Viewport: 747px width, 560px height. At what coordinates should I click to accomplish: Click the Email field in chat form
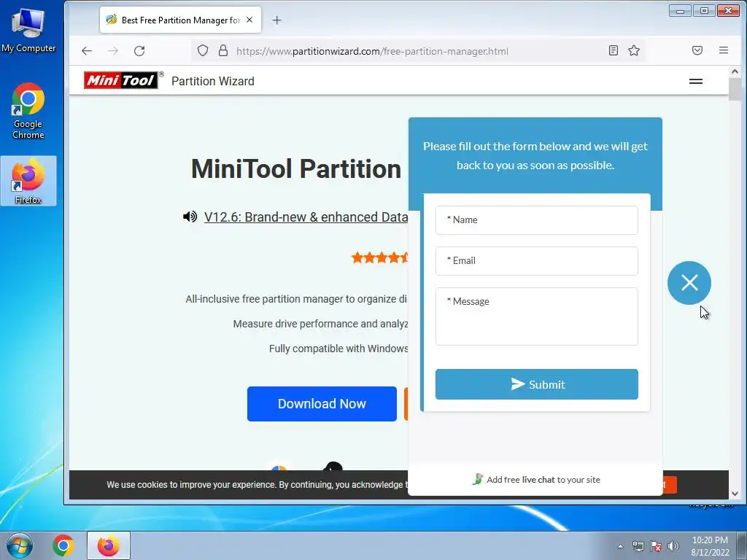537,261
